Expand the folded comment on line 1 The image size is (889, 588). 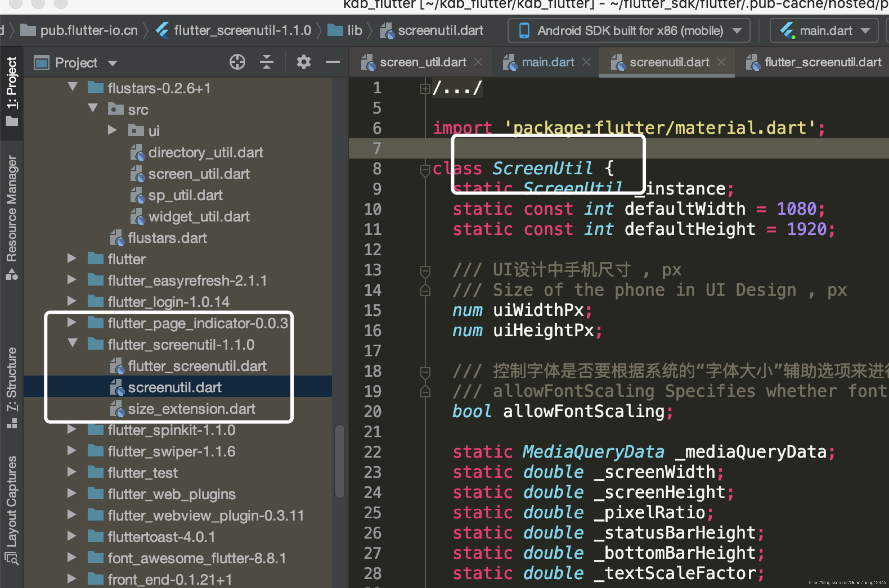pos(425,89)
